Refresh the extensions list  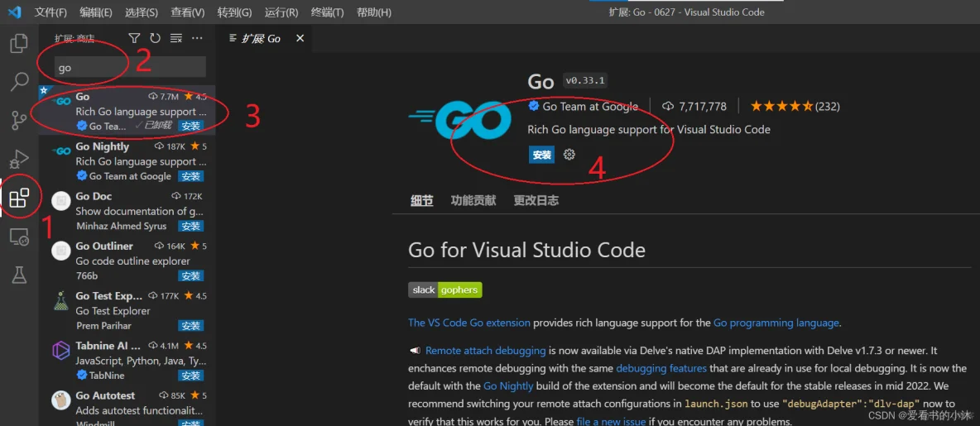(x=155, y=38)
